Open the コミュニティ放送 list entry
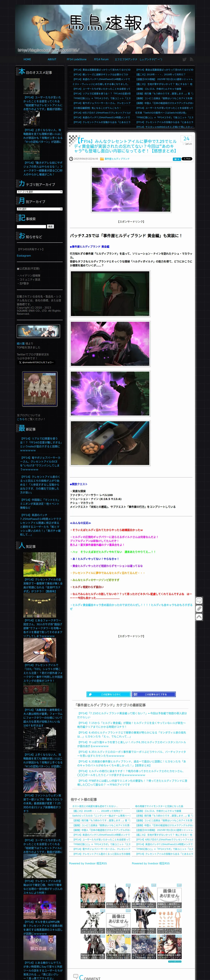The height and width of the screenshot is (980, 210). (x=29, y=279)
